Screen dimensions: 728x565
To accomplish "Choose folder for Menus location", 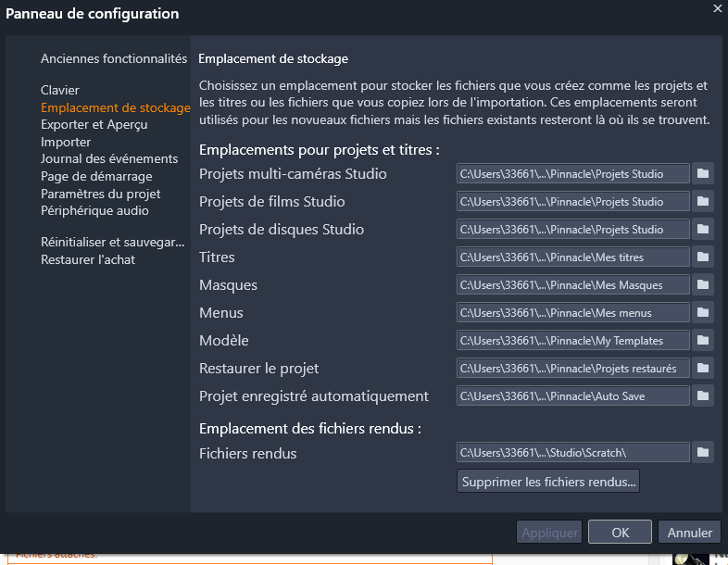I will (702, 313).
